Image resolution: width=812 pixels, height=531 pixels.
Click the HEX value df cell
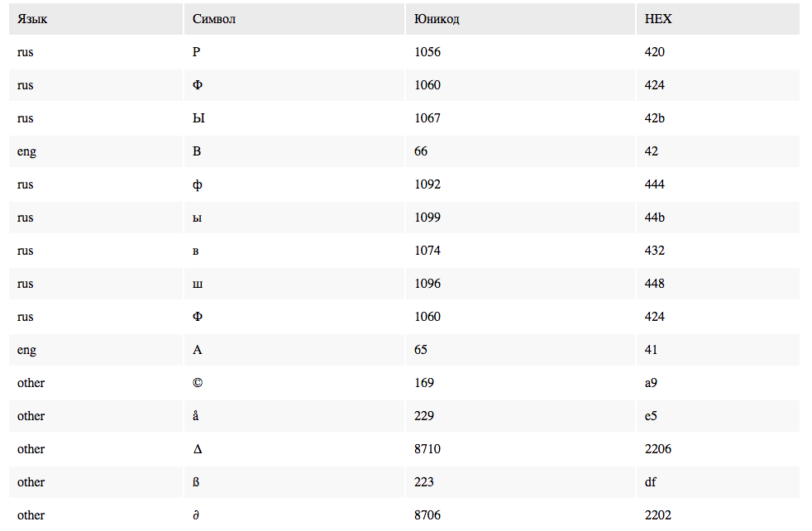click(718, 482)
